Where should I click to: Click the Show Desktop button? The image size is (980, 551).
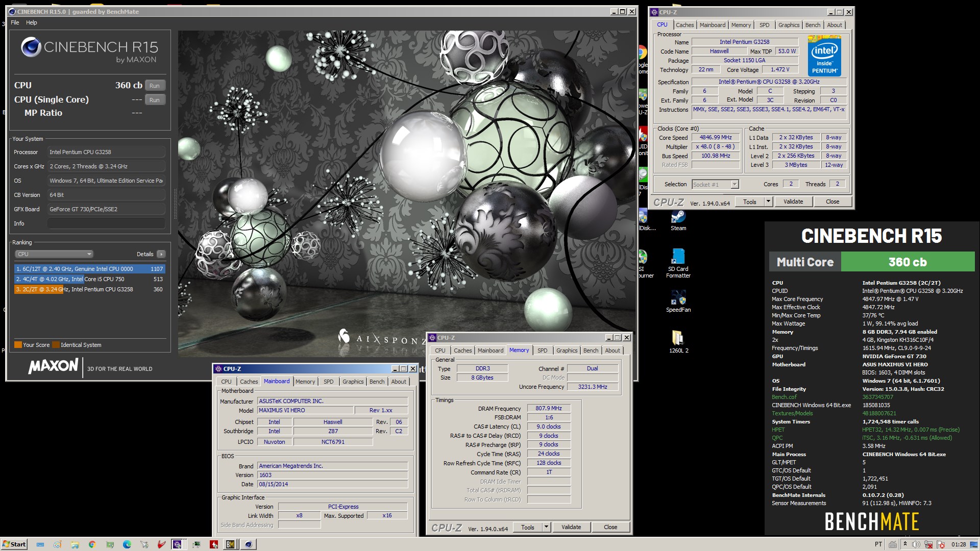pyautogui.click(x=974, y=544)
